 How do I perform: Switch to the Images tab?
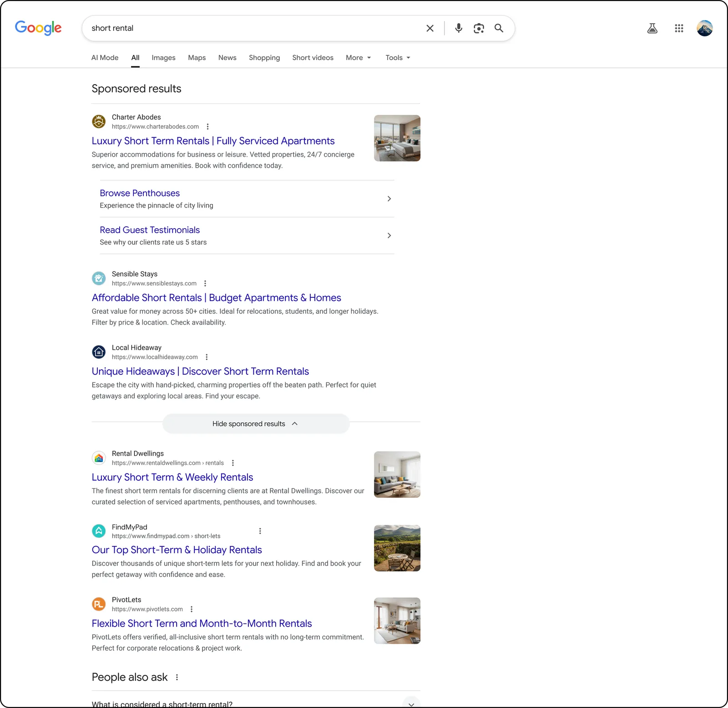(x=163, y=57)
